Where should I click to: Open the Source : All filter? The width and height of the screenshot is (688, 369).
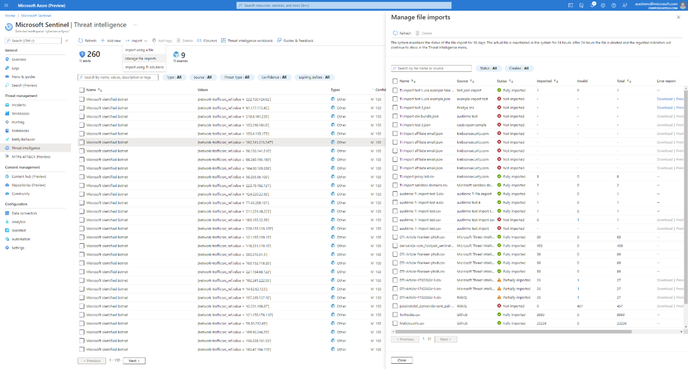coord(203,77)
